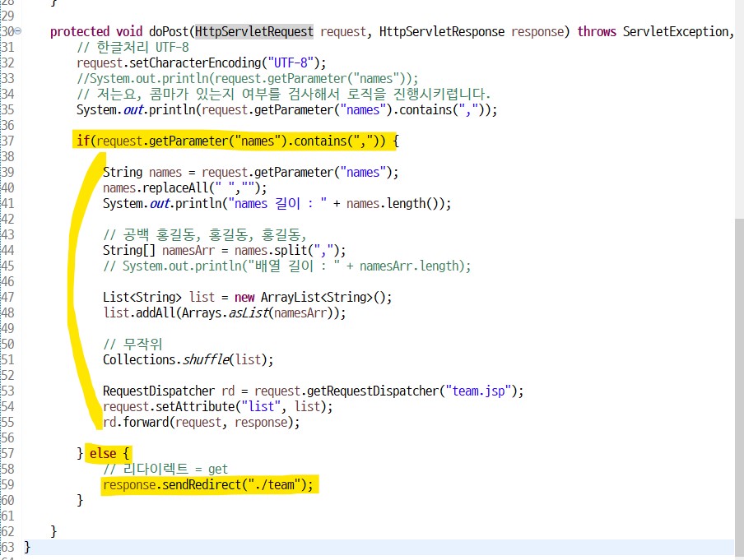Screen dimensions: 744x560
Task: Click comment '// 리다이렉트 = get'
Action: (165, 470)
